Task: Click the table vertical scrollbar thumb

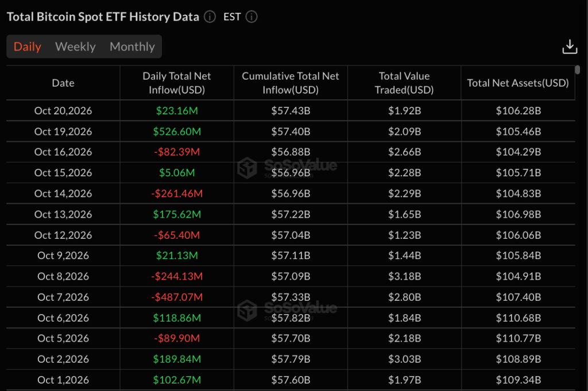Action: 578,69
